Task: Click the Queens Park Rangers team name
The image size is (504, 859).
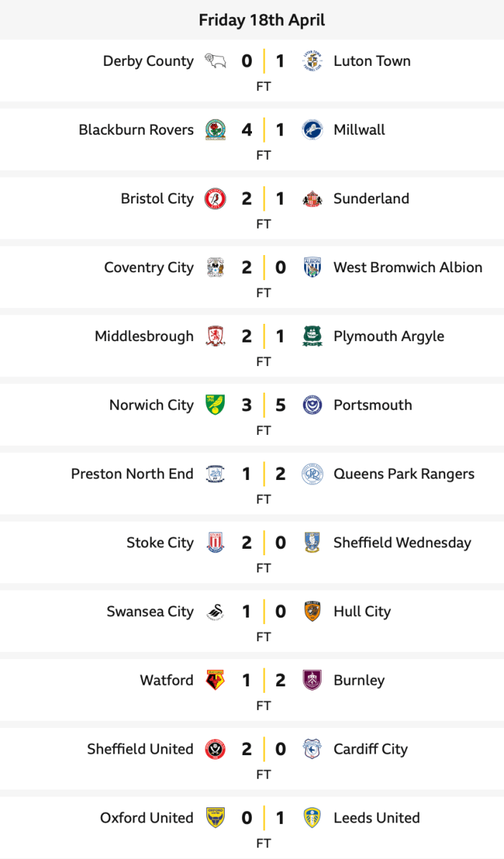Action: click(404, 474)
